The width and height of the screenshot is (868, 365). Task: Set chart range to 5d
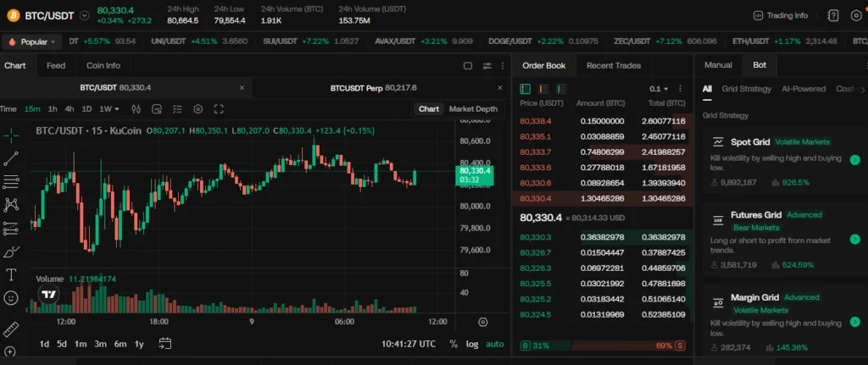61,344
